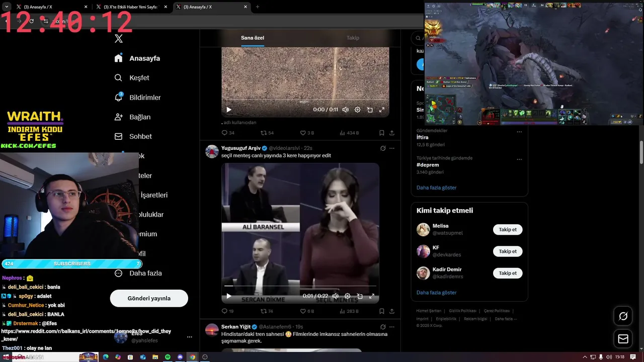Follow Melisa with Takip et
The height and width of the screenshot is (362, 644).
508,230
